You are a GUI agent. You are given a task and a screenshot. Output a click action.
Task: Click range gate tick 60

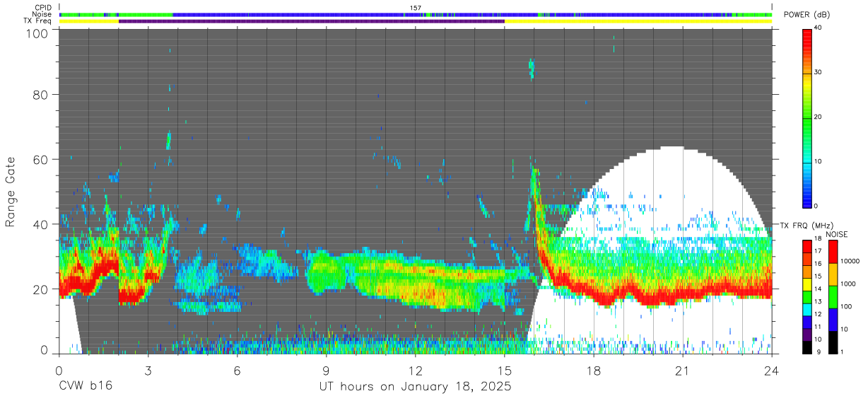pos(40,159)
